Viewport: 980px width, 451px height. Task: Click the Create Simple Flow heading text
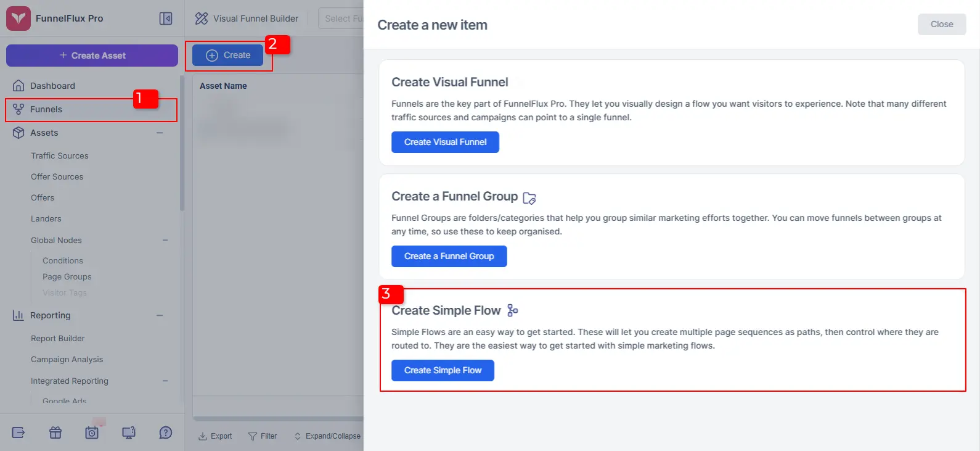point(446,310)
